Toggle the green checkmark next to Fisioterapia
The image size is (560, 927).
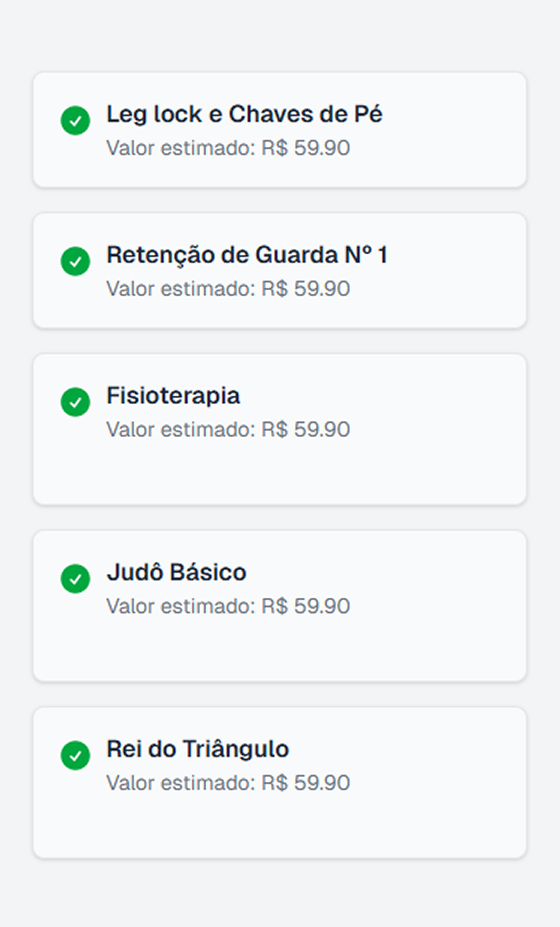tap(75, 402)
